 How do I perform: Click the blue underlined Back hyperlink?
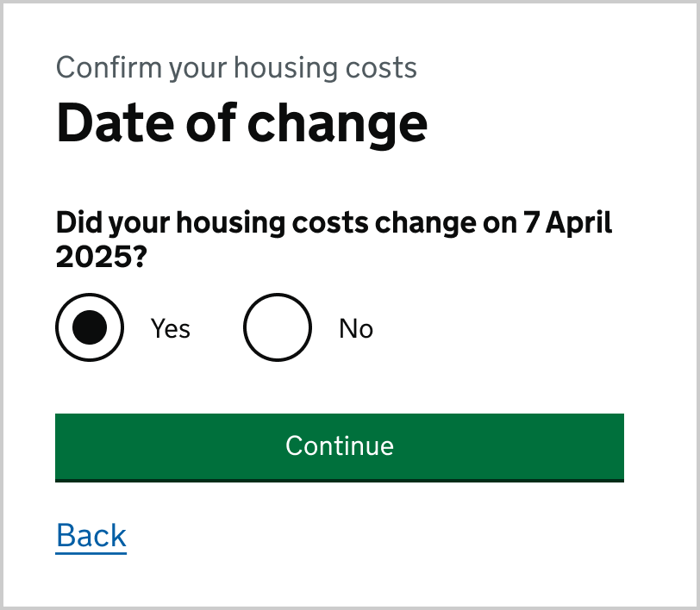91,535
